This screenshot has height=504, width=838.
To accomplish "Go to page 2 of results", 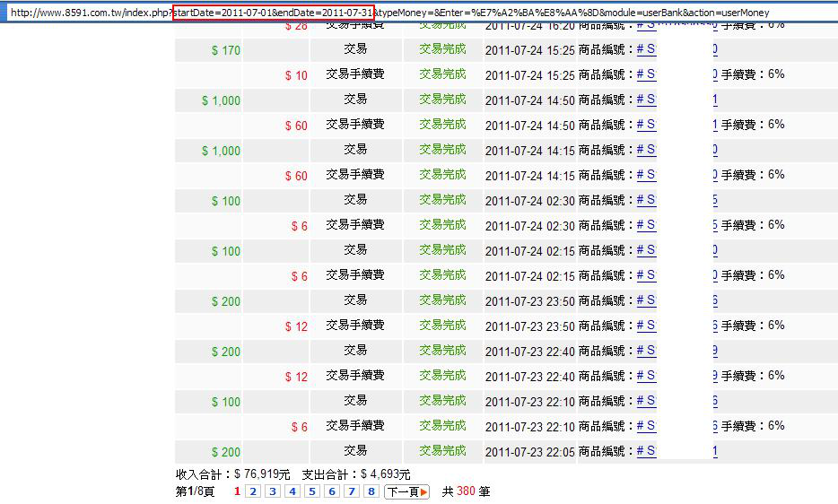I will pyautogui.click(x=253, y=491).
